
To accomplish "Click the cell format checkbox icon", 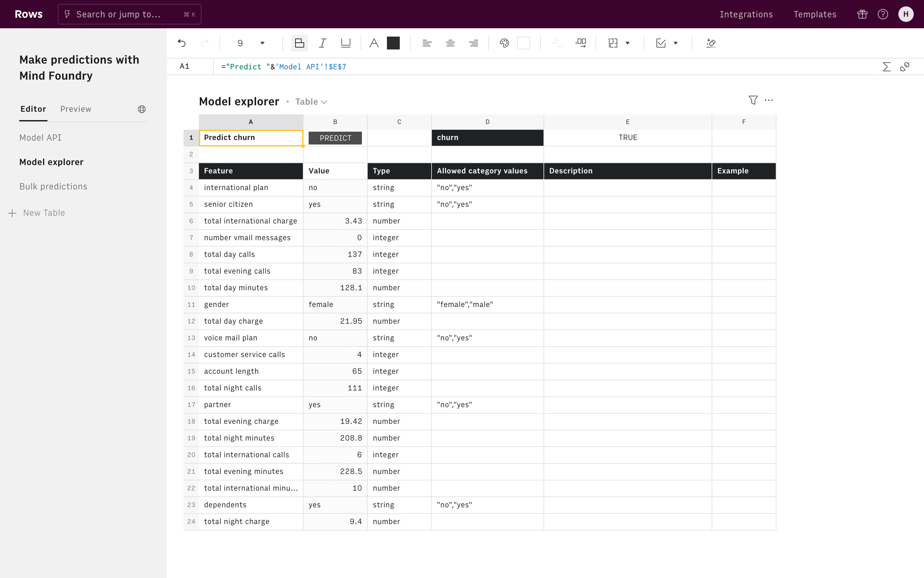I will click(x=661, y=43).
